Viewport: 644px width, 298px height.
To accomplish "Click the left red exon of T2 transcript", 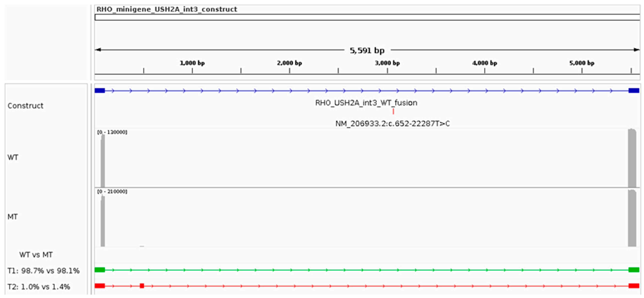I will click(100, 286).
